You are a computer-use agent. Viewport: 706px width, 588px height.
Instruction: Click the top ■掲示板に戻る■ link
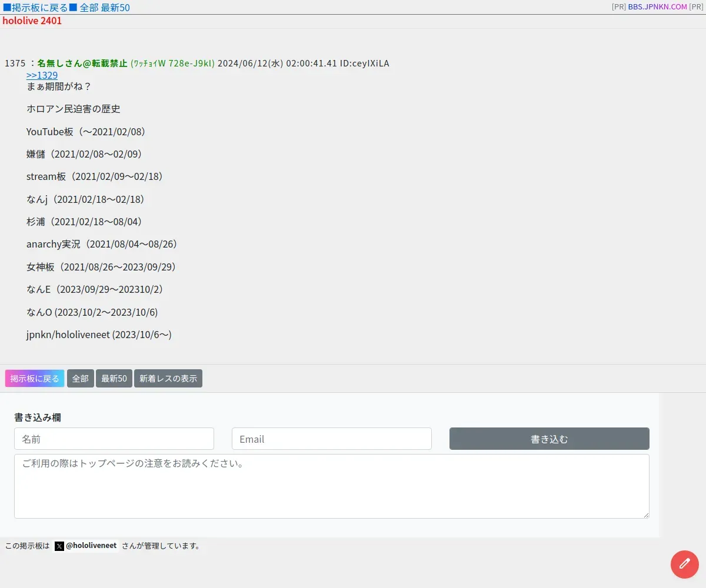[40, 8]
